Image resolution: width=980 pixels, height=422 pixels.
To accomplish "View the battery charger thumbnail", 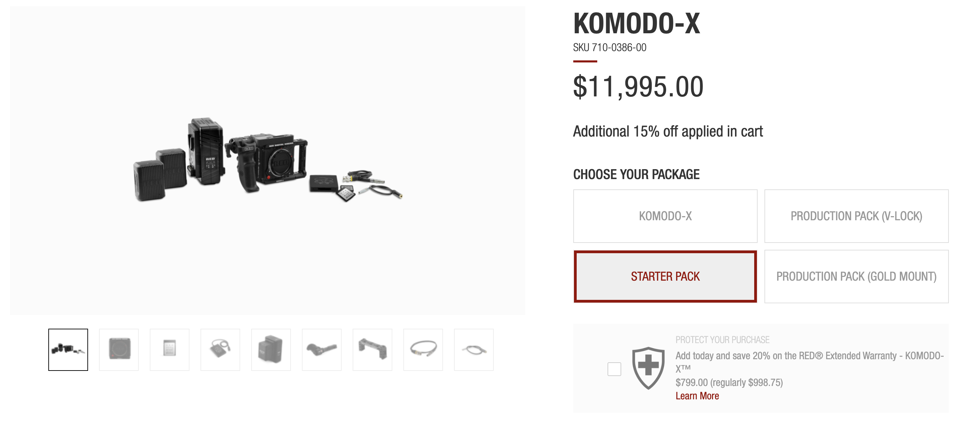I will tap(271, 349).
